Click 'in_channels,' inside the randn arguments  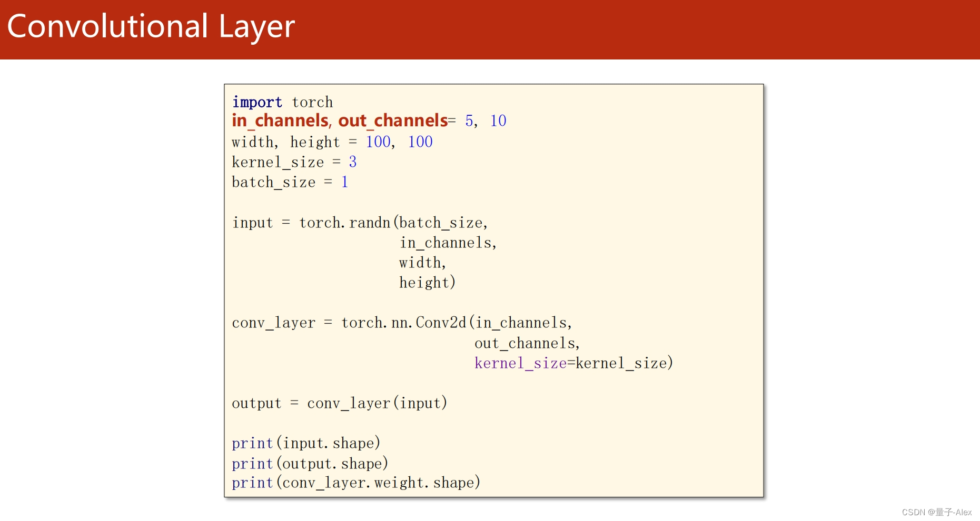448,243
